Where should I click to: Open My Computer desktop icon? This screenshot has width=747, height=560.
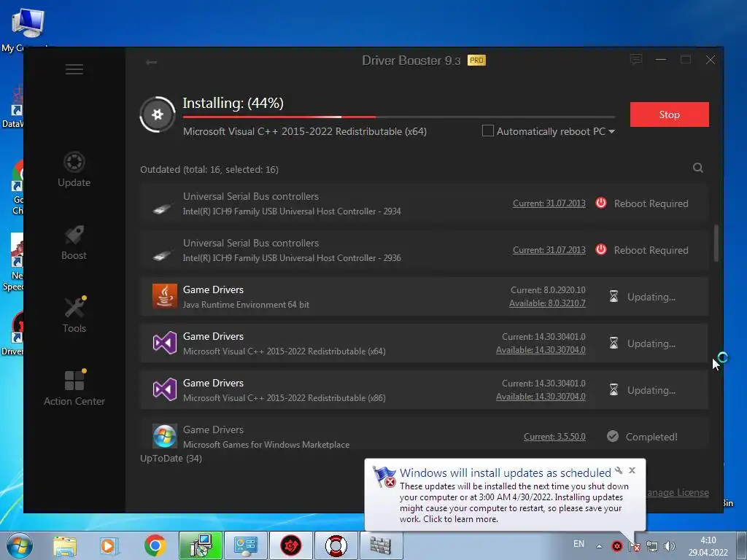[x=27, y=29]
